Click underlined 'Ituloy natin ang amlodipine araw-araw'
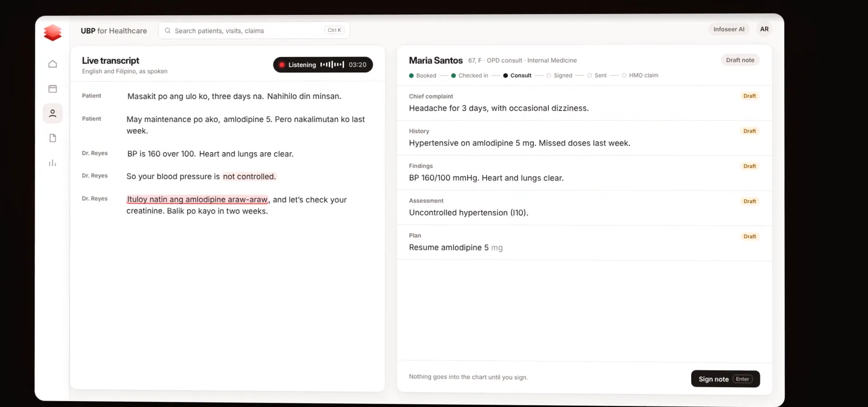The height and width of the screenshot is (407, 868). 197,200
